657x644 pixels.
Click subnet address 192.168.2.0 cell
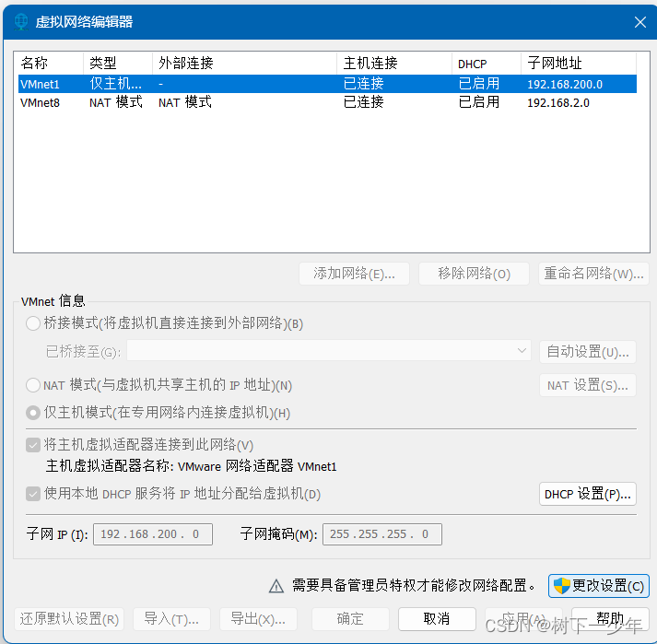pos(558,103)
